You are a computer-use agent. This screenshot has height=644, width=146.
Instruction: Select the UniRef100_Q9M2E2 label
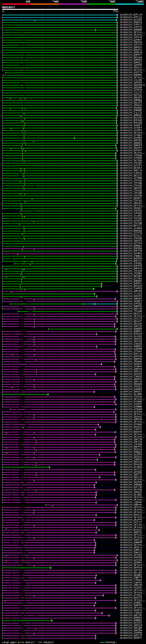pos(131,63)
